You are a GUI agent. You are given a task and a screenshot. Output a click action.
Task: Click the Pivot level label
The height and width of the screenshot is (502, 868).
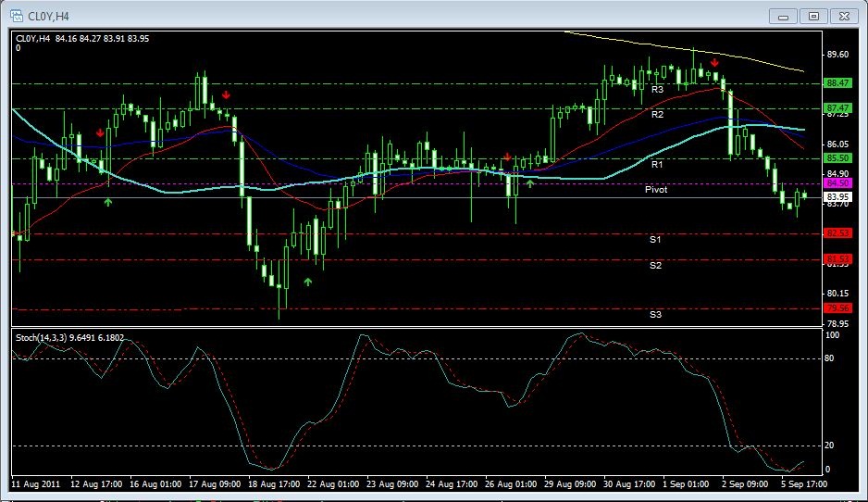[656, 190]
